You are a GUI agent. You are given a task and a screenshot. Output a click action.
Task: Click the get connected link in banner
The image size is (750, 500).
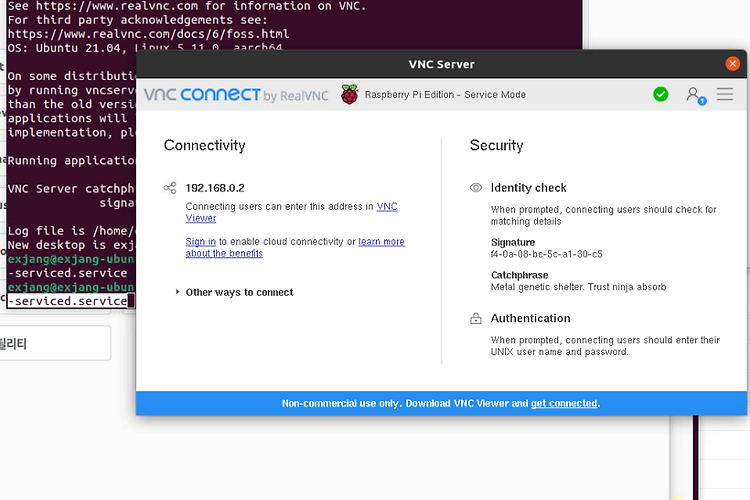coord(564,403)
